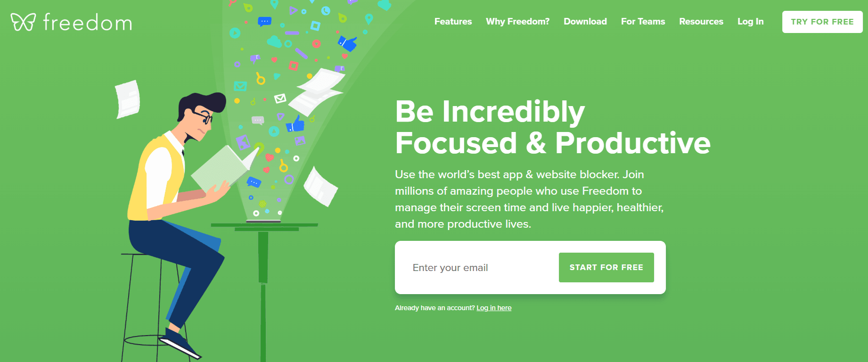Click the blue phone call circle icon

[x=326, y=10]
